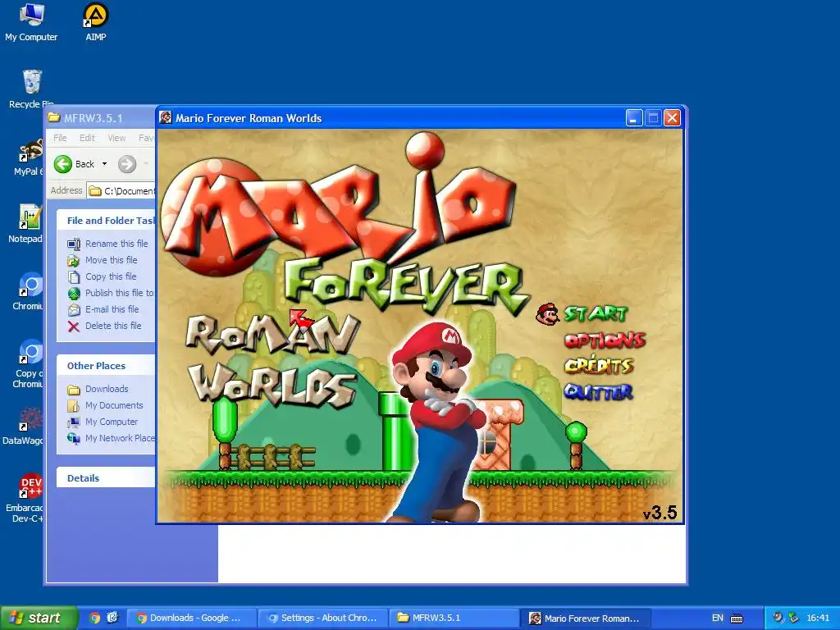Image resolution: width=840 pixels, height=630 pixels.
Task: Click the second tray icon left of the clock
Action: click(793, 618)
